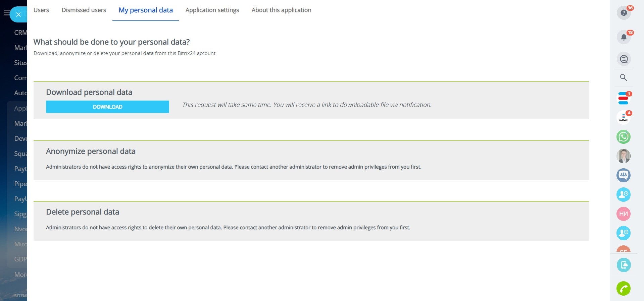Screen dimensions: 644x301
Task: Open the CRM item in left menu
Action: 20,33
